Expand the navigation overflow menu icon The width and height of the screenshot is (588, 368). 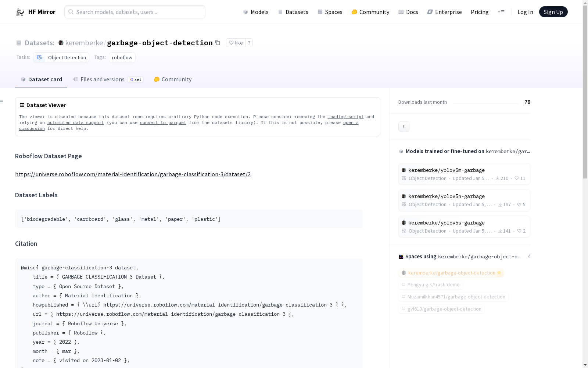pyautogui.click(x=501, y=12)
